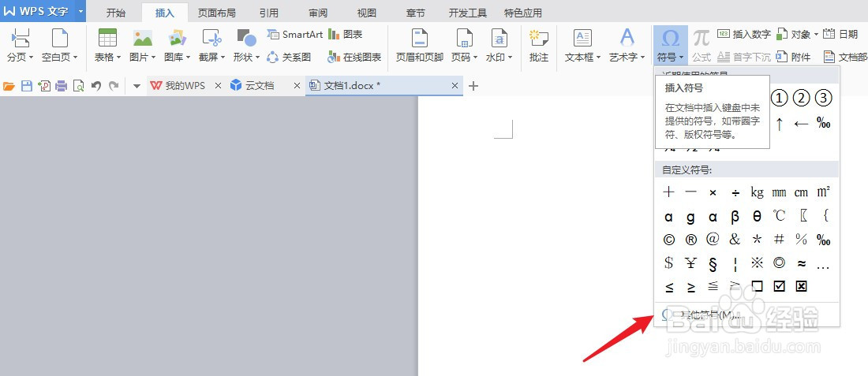This screenshot has width=868, height=376.
Task: Undo the last action
Action: (96, 86)
